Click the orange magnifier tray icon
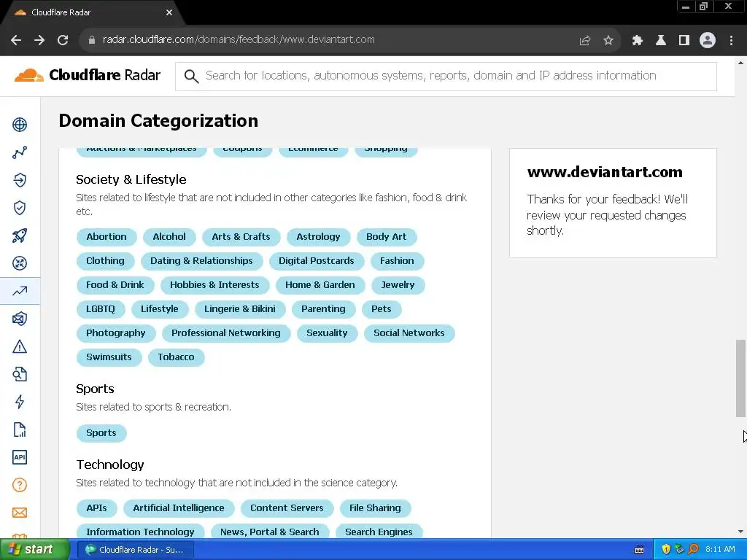 693,550
